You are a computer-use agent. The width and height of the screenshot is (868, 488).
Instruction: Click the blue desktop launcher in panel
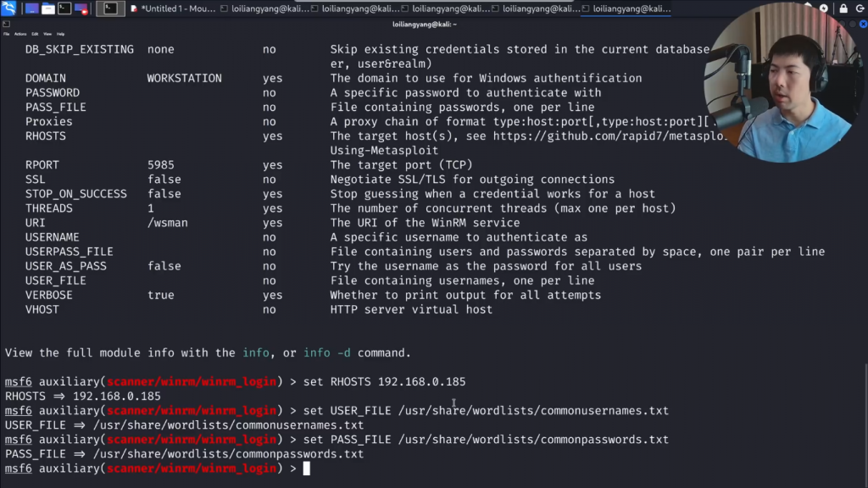pos(31,8)
